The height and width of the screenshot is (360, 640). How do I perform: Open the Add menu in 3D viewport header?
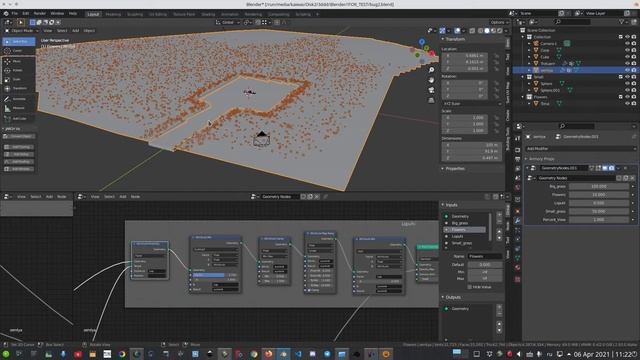pos(76,31)
